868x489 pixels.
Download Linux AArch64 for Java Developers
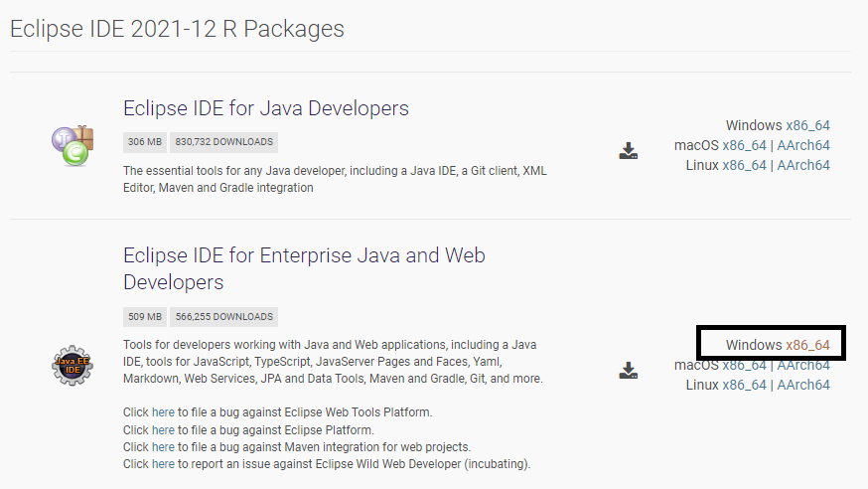[803, 166]
